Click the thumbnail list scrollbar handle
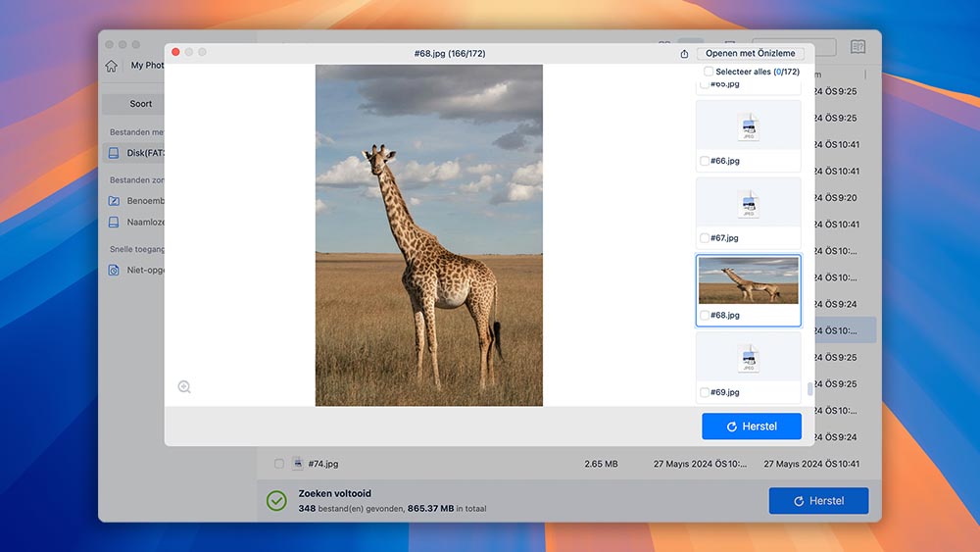The image size is (980, 552). point(810,389)
